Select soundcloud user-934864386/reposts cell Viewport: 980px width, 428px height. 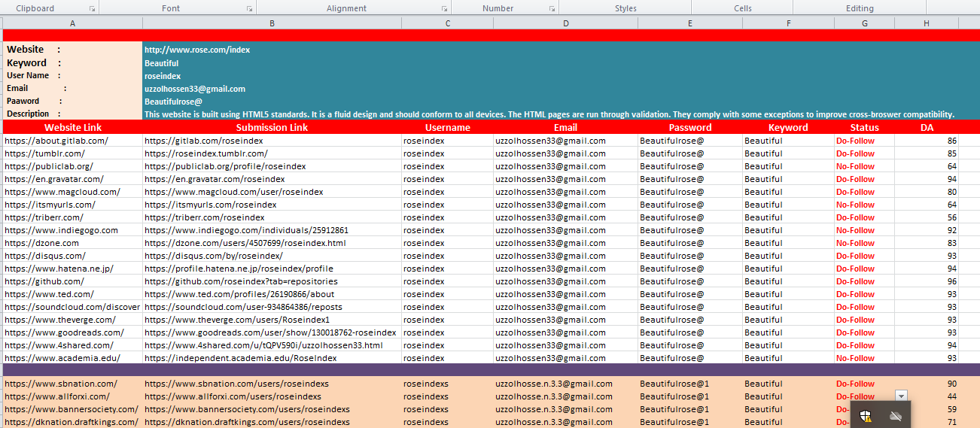pos(272,307)
